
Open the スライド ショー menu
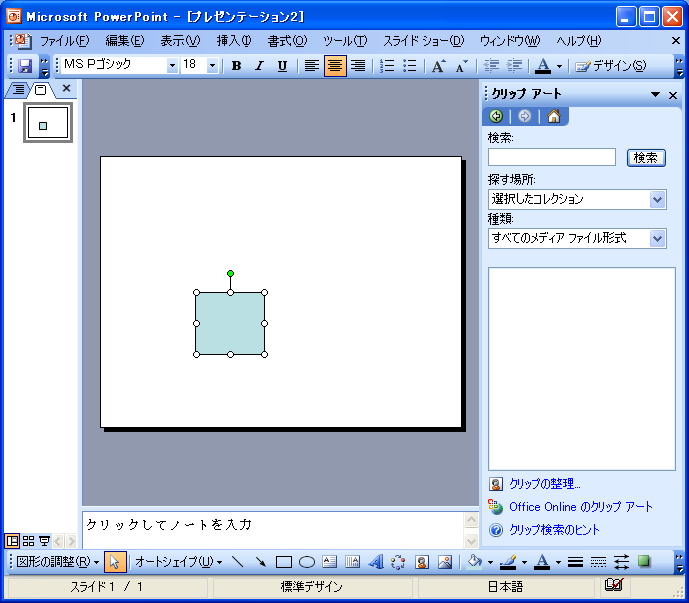click(x=423, y=41)
